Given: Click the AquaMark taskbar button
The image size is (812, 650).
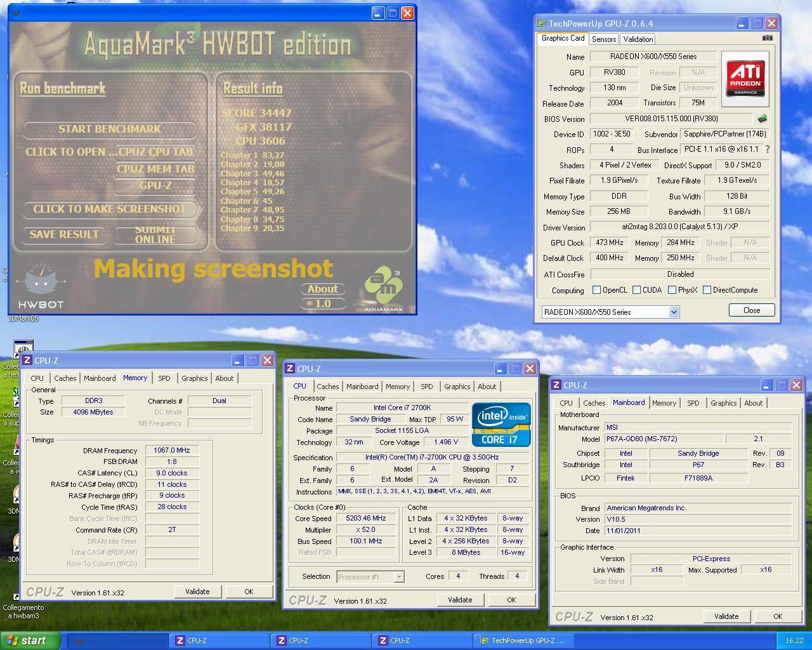Looking at the screenshot, I should click(x=118, y=640).
